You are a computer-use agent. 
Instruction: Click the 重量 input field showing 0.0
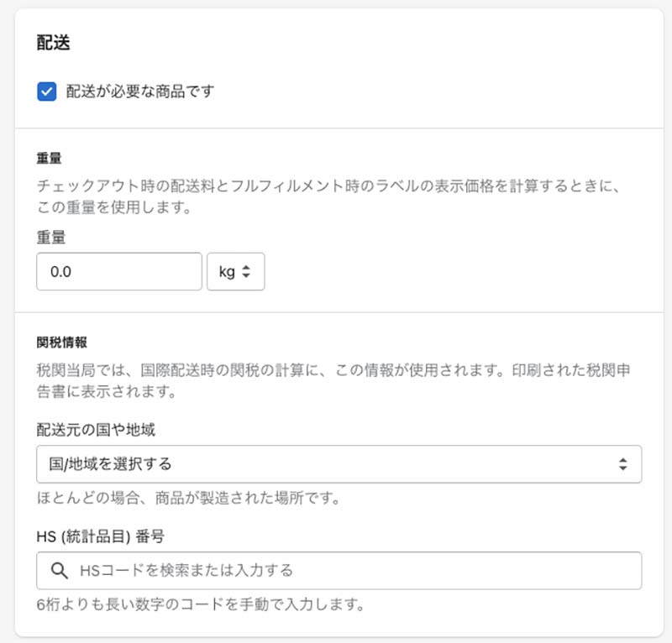tap(119, 272)
